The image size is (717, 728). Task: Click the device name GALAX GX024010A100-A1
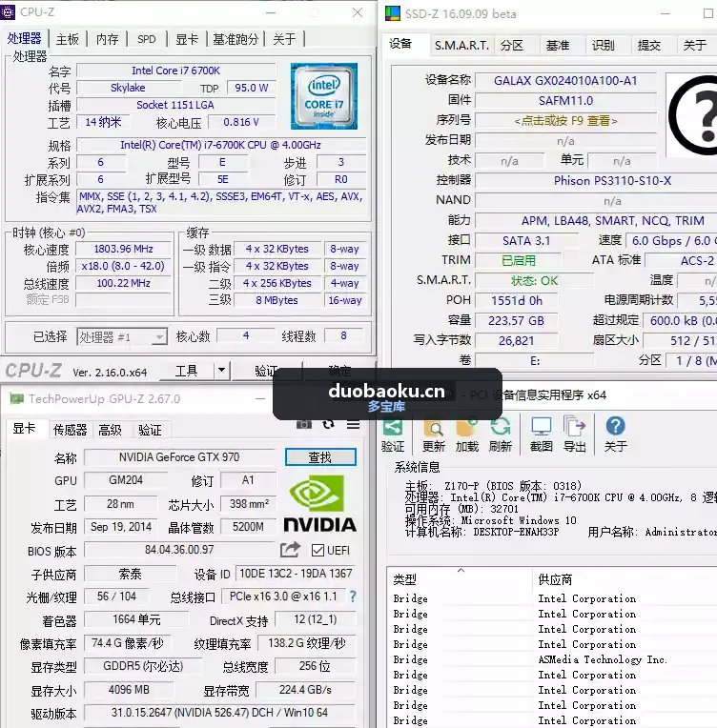565,81
